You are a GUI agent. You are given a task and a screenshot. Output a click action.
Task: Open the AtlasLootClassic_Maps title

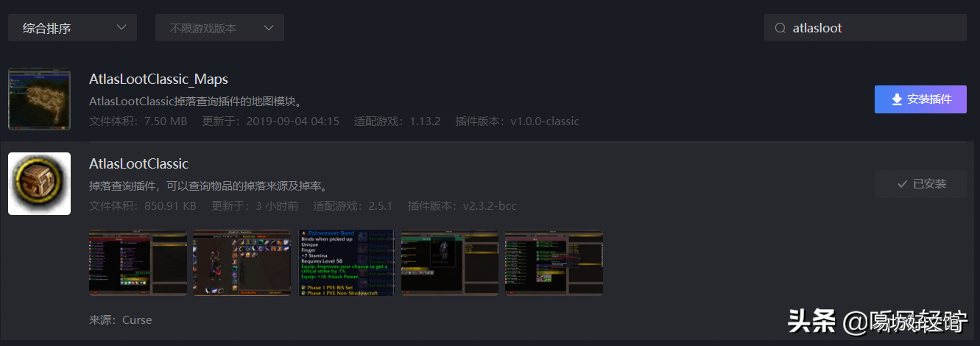[158, 79]
